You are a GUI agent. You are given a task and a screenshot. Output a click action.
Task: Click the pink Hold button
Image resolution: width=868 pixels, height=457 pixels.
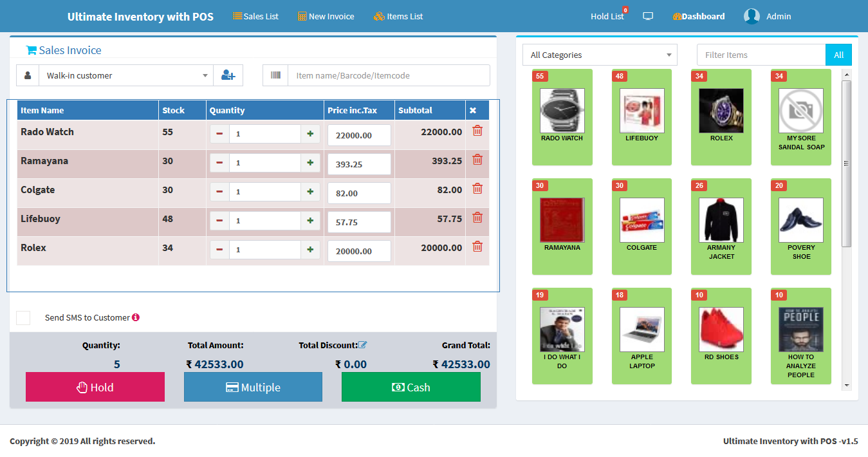pos(95,387)
